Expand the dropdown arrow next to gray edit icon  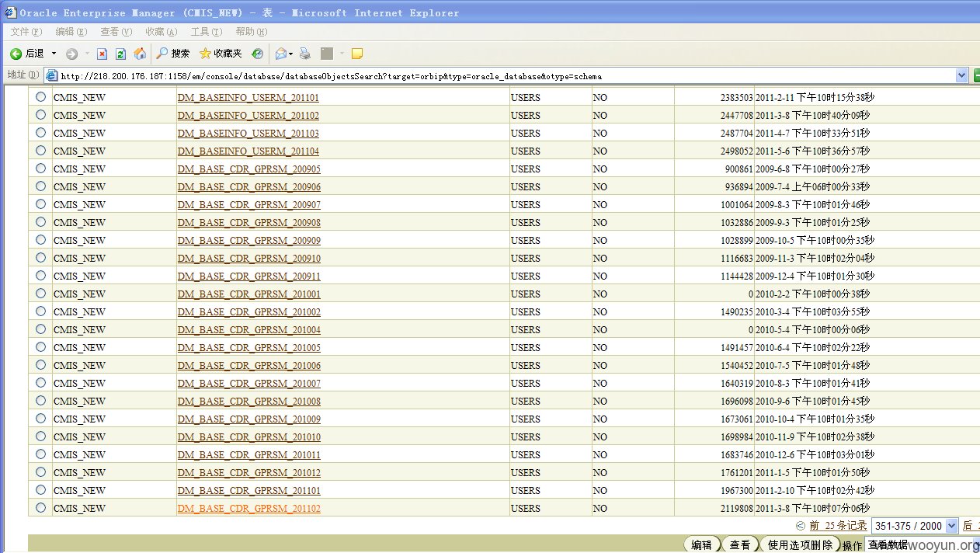[341, 54]
